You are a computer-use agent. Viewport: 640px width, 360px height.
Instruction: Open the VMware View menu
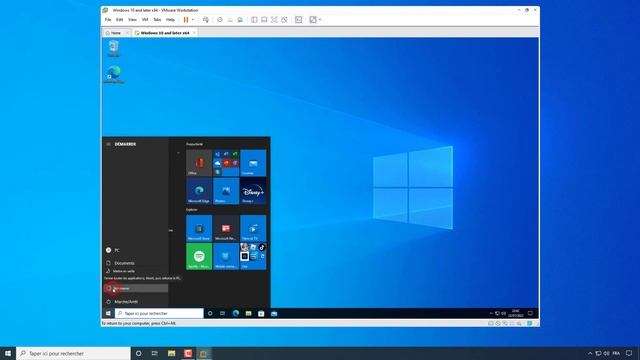[x=132, y=20]
